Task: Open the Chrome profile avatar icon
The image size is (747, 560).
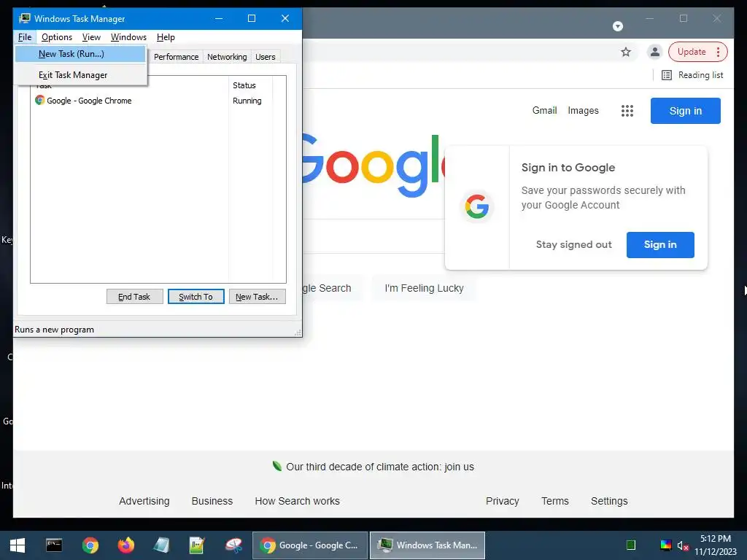Action: coord(654,52)
